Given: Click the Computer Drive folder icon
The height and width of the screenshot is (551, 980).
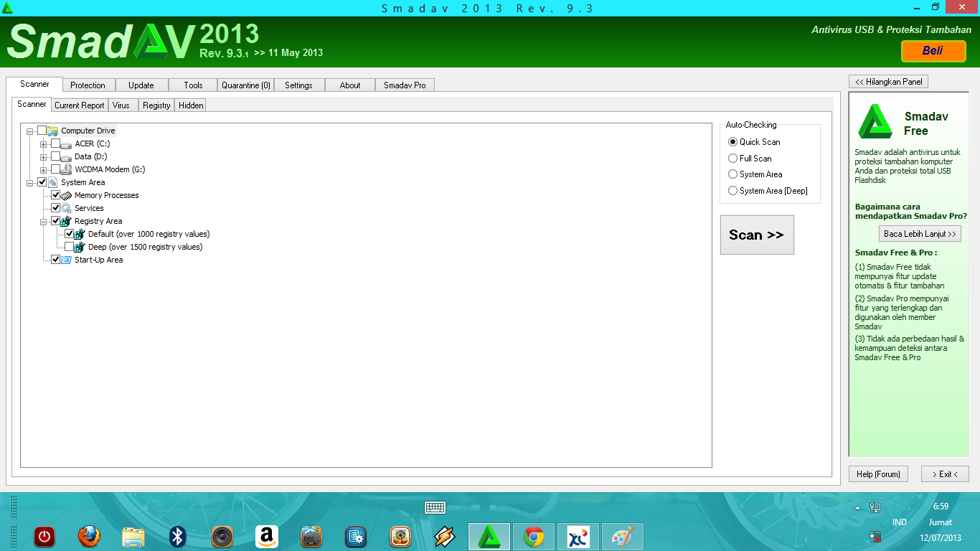Looking at the screenshot, I should (x=52, y=131).
